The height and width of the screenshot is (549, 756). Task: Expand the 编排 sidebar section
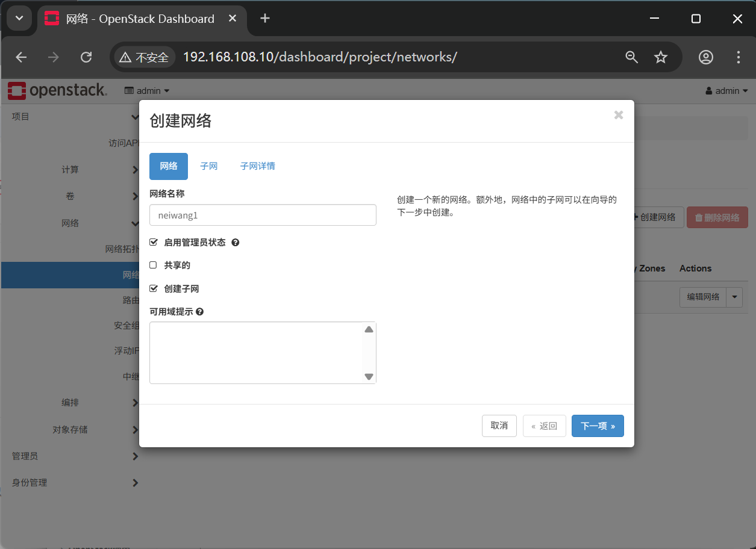(x=70, y=403)
